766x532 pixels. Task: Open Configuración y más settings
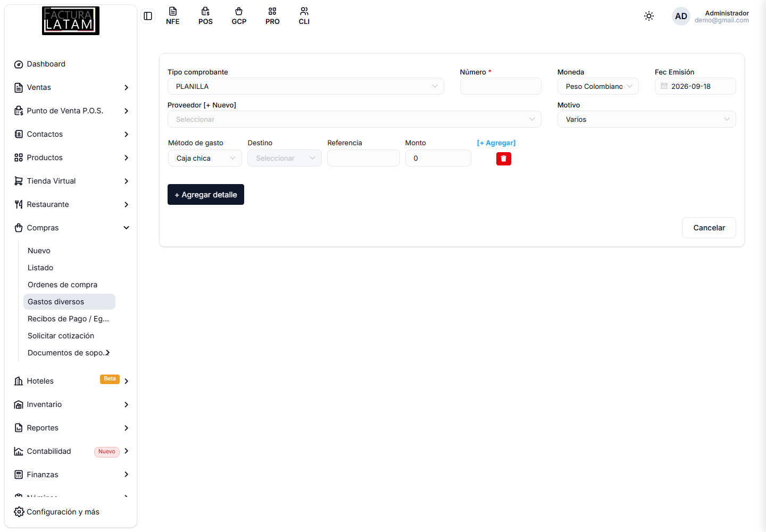56,512
